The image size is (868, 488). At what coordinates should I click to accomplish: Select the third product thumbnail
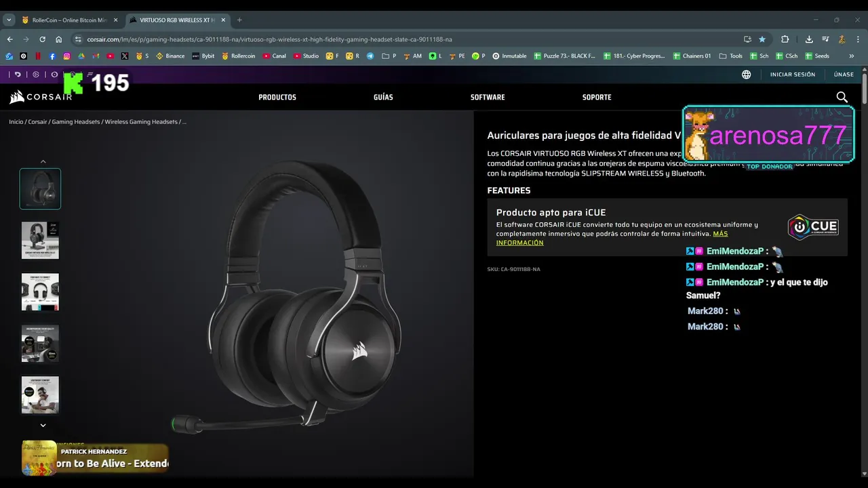point(40,291)
